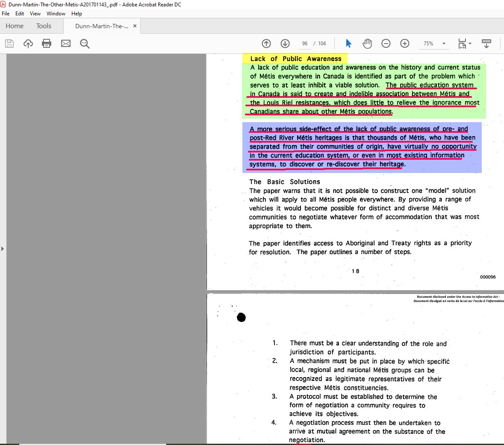The width and height of the screenshot is (504, 445).
Task: Open the Find text magnifier tool
Action: tap(85, 43)
